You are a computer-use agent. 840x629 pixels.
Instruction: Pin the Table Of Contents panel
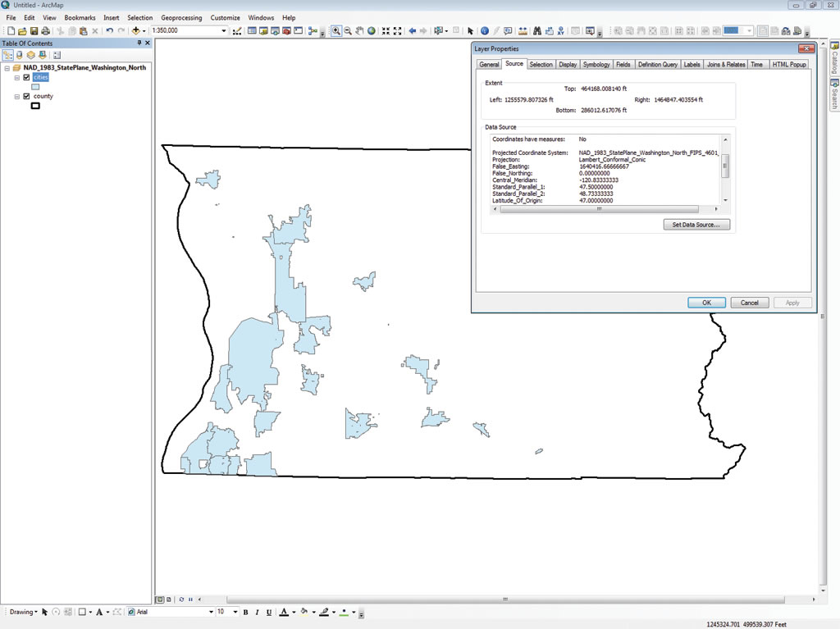pyautogui.click(x=139, y=43)
